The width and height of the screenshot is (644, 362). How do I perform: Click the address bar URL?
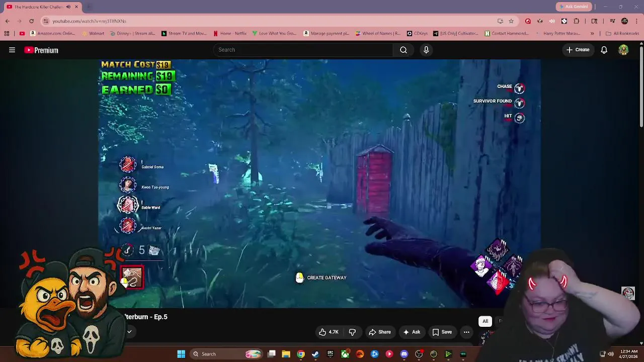tap(90, 21)
